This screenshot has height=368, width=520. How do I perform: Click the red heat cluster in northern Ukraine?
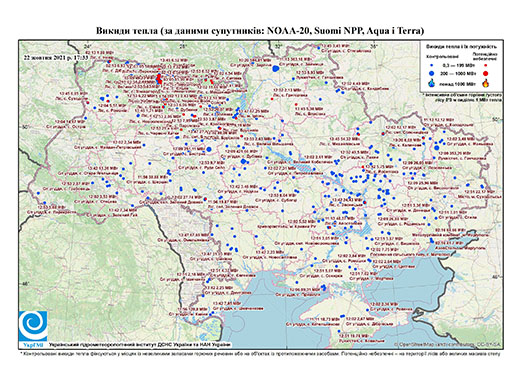[x=159, y=79]
